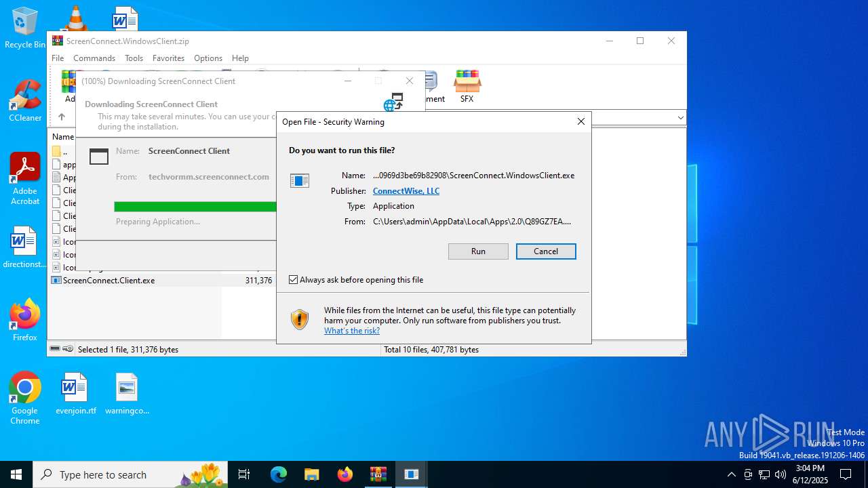Open the volume control in system tray
This screenshot has height=488, width=868.
(x=781, y=474)
